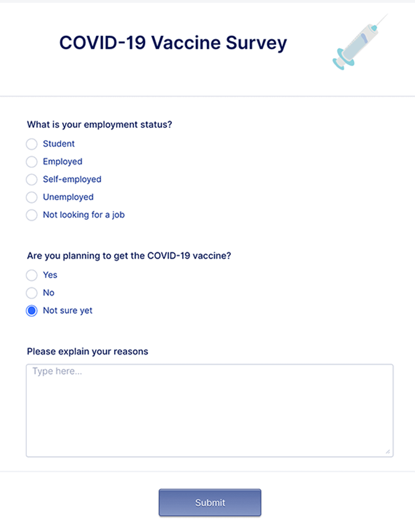The image size is (415, 532).
Task: Click the COVID-19 Vaccine Survey heading
Action: [x=173, y=43]
